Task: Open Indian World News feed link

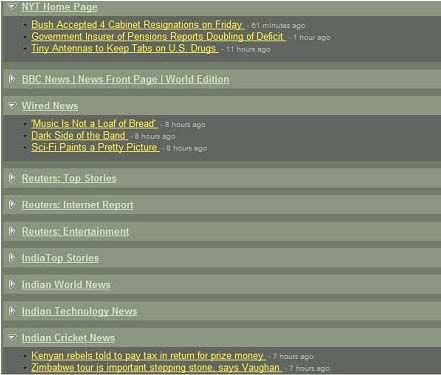Action: (66, 284)
